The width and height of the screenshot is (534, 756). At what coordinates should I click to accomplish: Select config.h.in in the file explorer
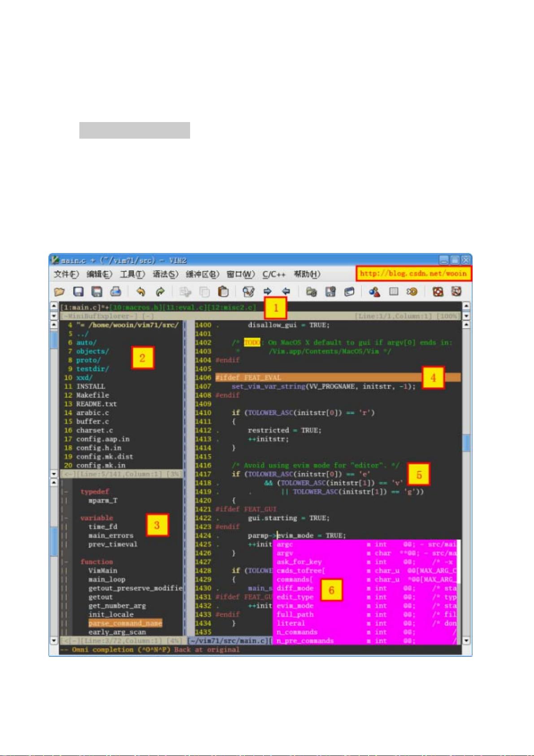click(99, 448)
